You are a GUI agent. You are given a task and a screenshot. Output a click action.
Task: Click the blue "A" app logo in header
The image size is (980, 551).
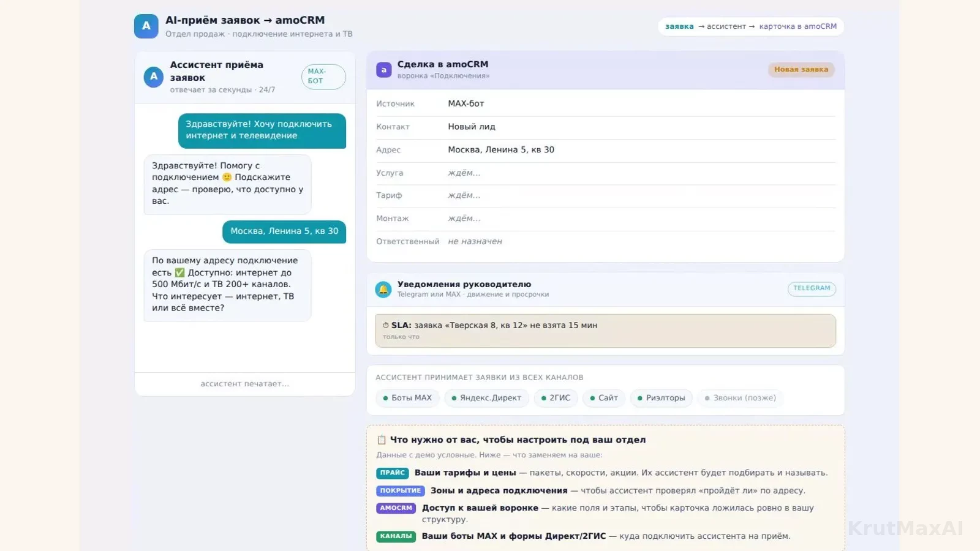click(146, 26)
